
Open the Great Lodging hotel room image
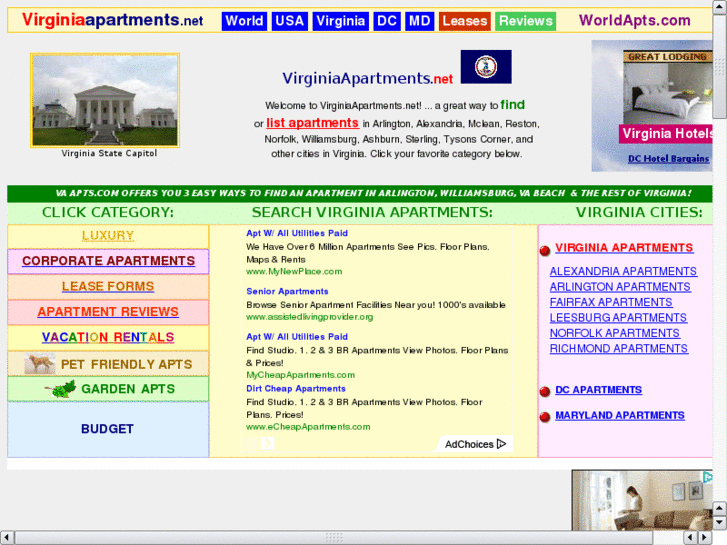tap(667, 87)
